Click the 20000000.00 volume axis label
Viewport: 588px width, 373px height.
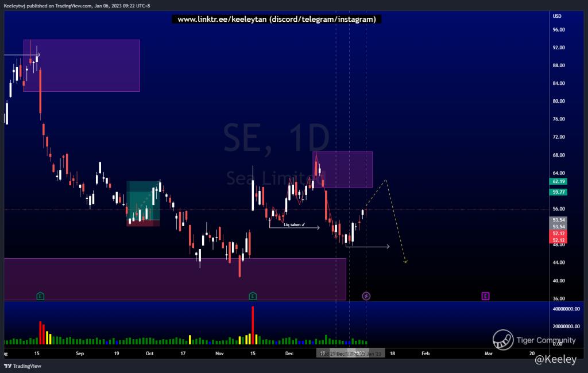[x=566, y=326]
